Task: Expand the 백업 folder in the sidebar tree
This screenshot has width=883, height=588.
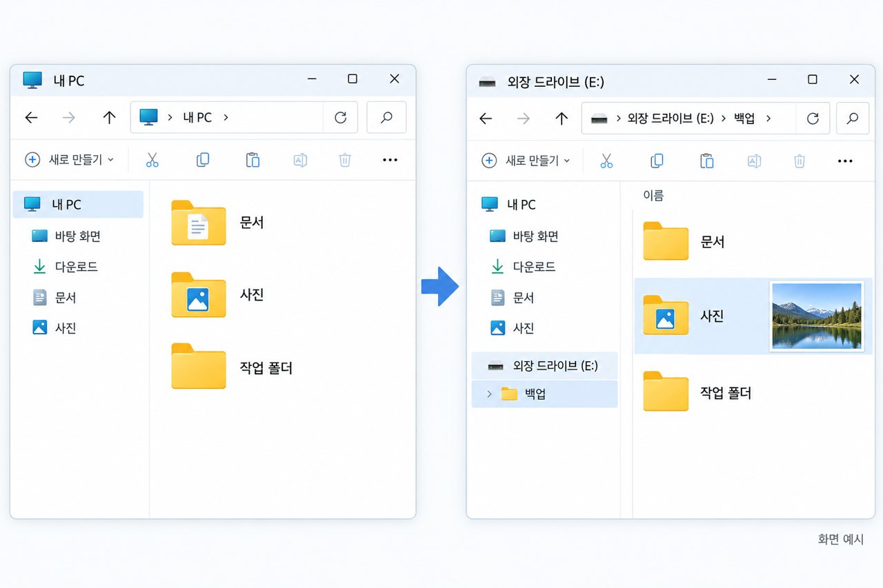Action: [489, 394]
